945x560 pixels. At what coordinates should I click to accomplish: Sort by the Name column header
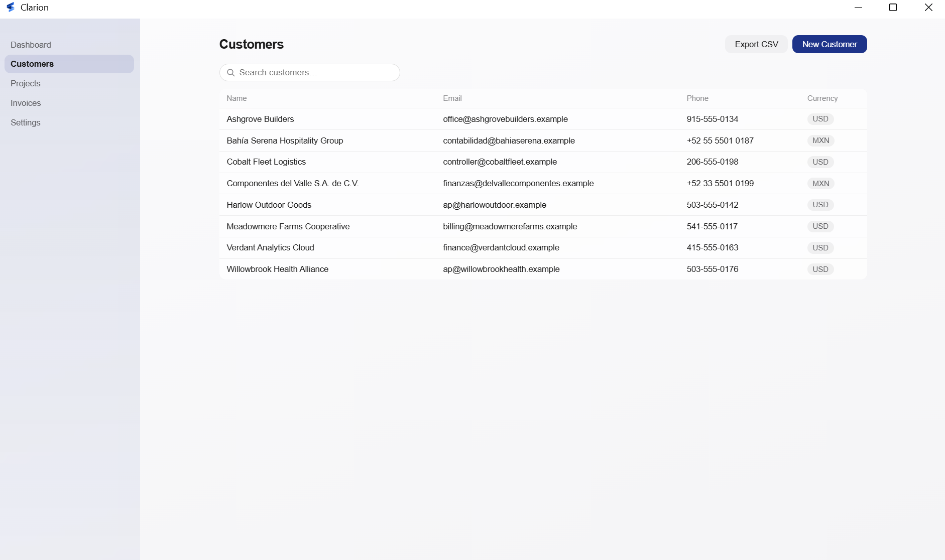tap(237, 98)
